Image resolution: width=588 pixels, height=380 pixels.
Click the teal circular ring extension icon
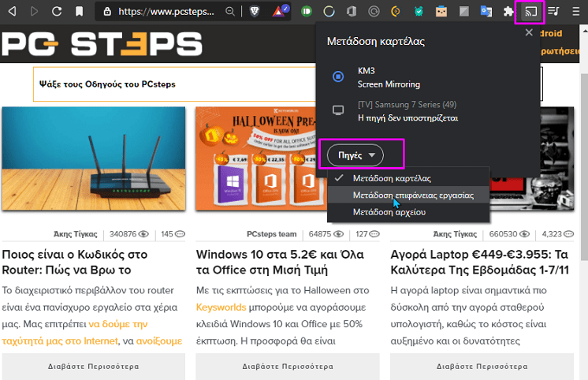pyautogui.click(x=329, y=12)
